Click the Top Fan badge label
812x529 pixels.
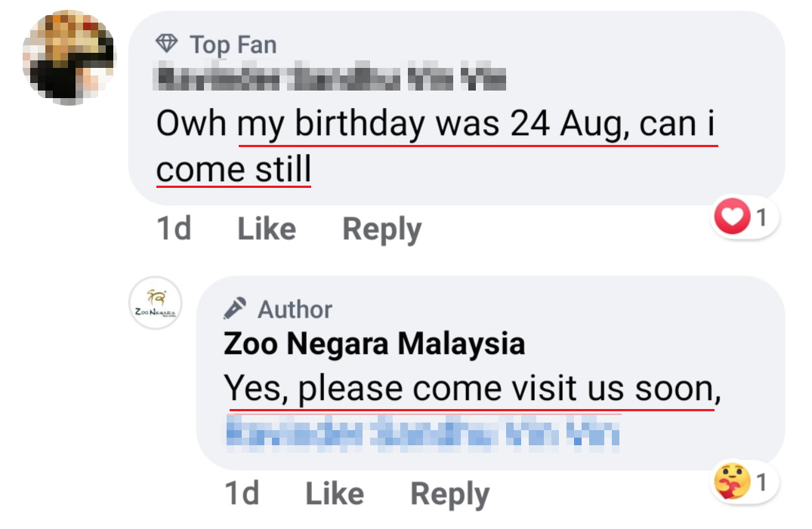(233, 45)
